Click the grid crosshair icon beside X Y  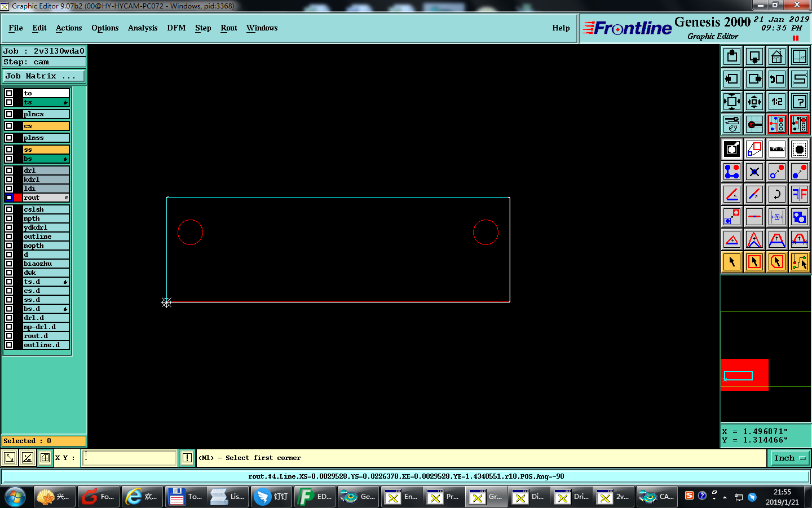click(45, 458)
